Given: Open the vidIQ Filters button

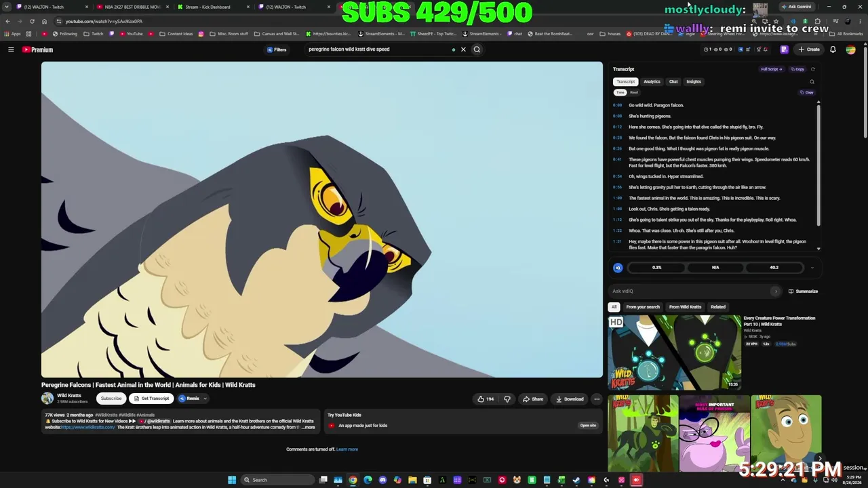Looking at the screenshot, I should click(277, 49).
